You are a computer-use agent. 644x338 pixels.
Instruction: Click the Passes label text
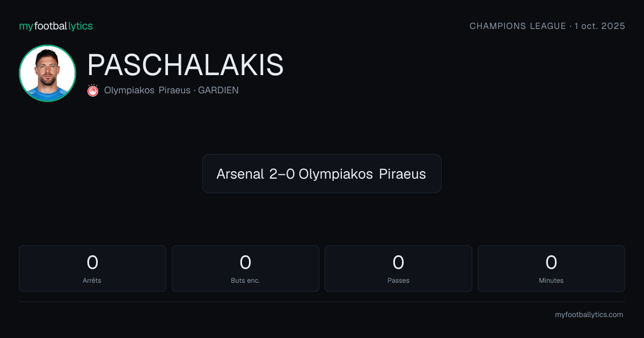tap(398, 281)
